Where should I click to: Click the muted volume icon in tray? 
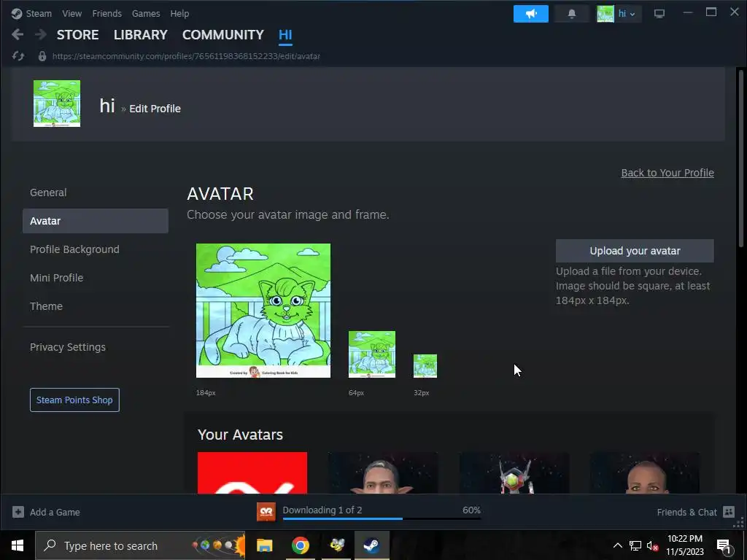click(652, 545)
